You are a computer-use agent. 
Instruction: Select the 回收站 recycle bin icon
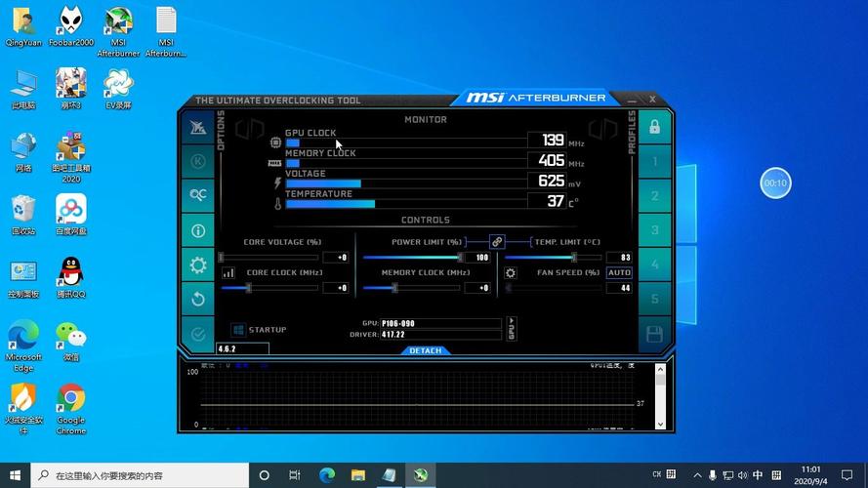[x=23, y=216]
